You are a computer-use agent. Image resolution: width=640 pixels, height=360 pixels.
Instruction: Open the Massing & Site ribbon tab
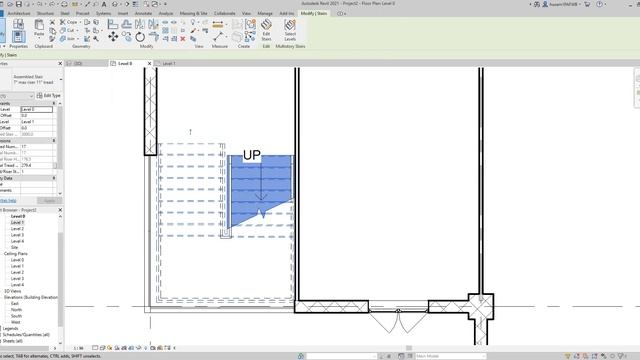tap(193, 13)
